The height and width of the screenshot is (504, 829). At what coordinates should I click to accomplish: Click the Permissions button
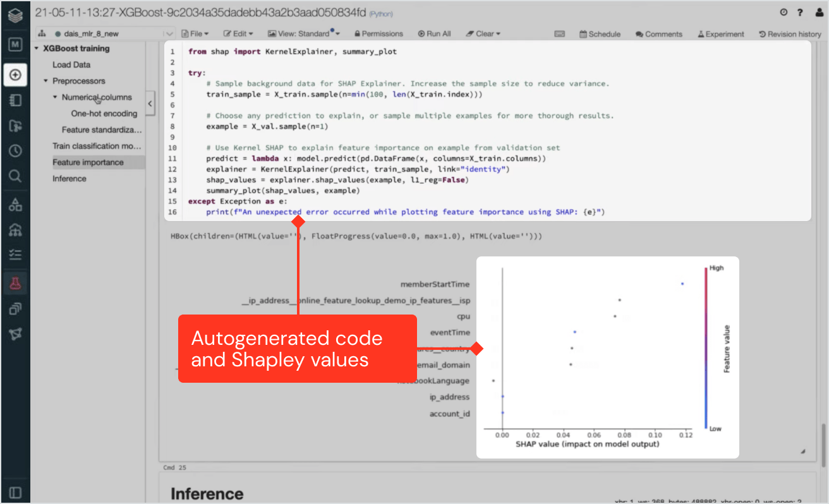(378, 34)
